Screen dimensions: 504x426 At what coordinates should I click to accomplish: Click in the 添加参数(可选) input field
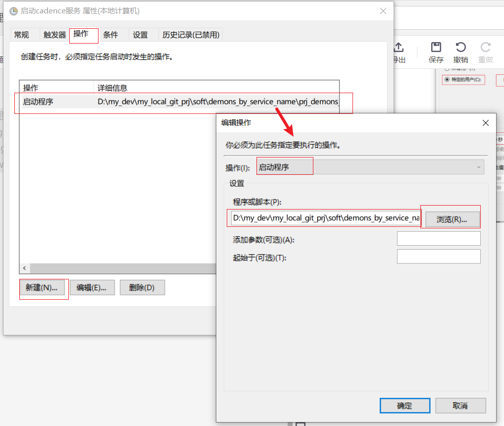(x=438, y=238)
